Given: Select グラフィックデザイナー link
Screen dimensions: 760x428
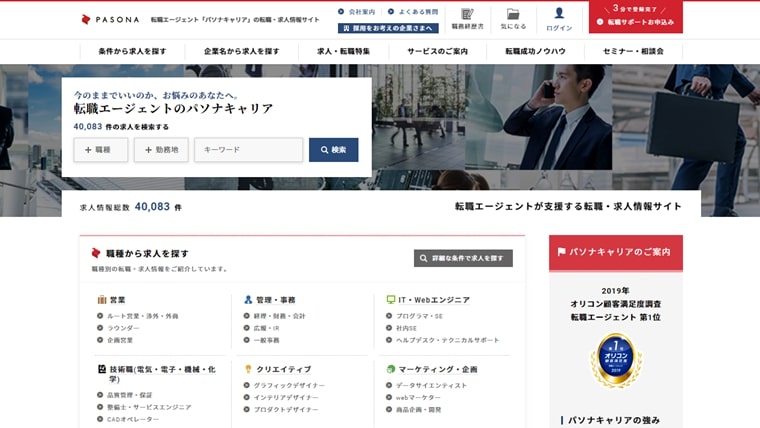Looking at the screenshot, I should pos(289,385).
